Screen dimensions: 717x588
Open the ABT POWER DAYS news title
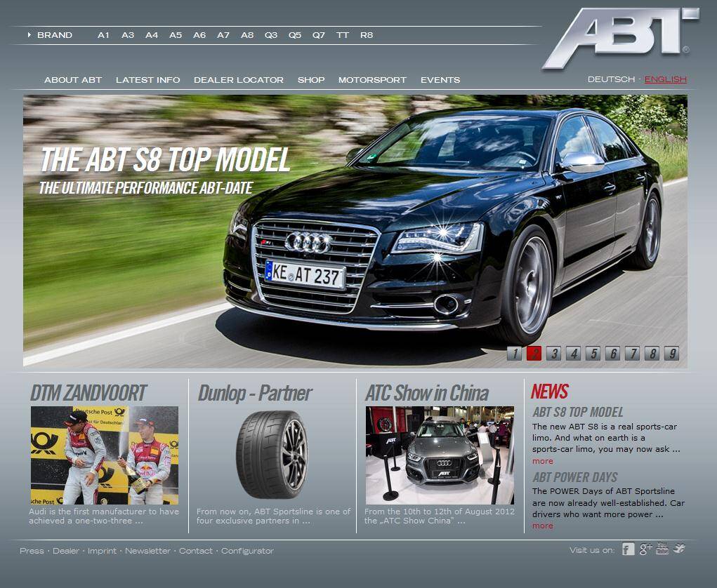click(x=575, y=477)
